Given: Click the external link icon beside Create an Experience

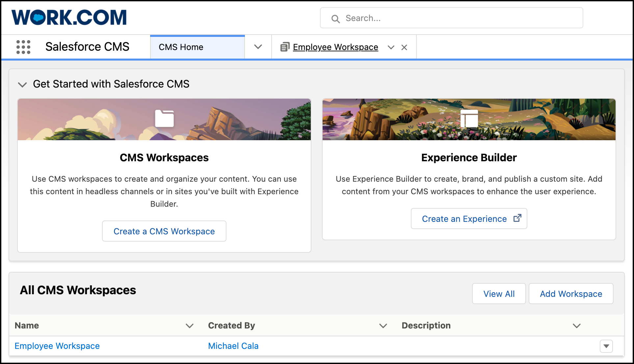Looking at the screenshot, I should [517, 218].
